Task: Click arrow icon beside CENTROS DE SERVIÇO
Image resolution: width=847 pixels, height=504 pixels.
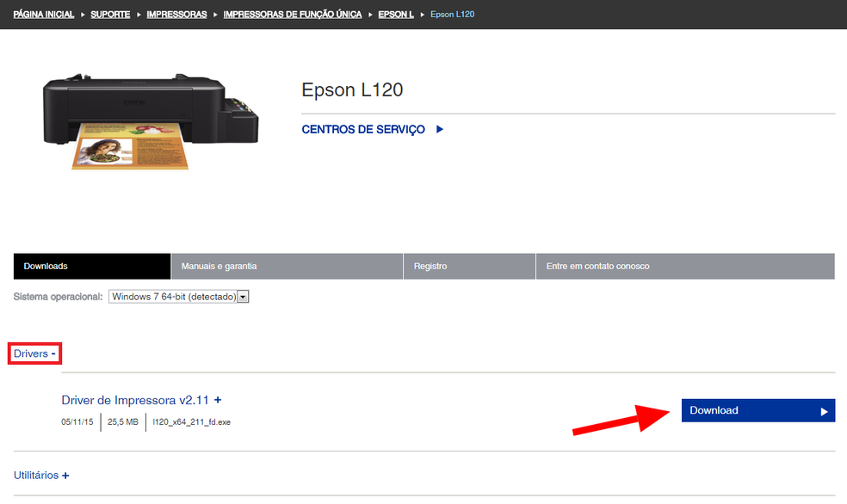Action: pos(440,130)
